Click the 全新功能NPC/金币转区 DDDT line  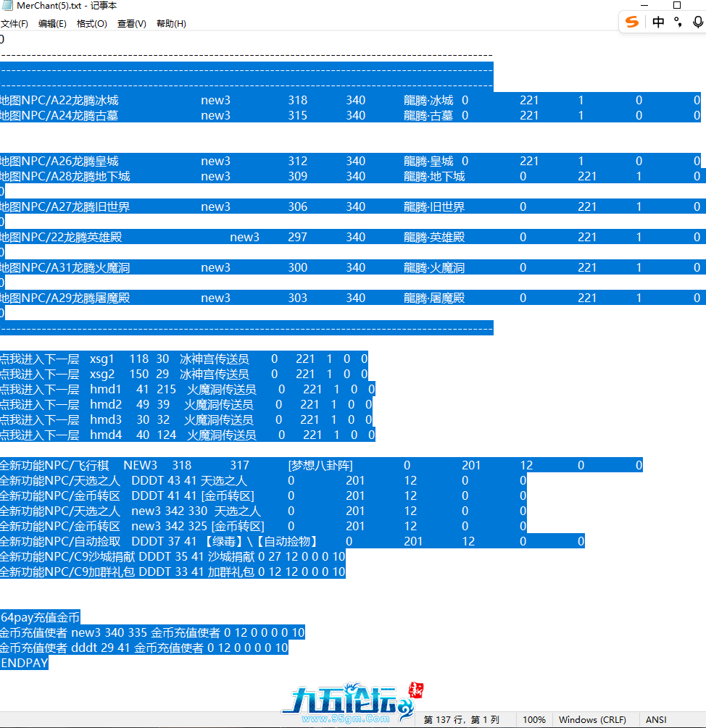pos(263,495)
